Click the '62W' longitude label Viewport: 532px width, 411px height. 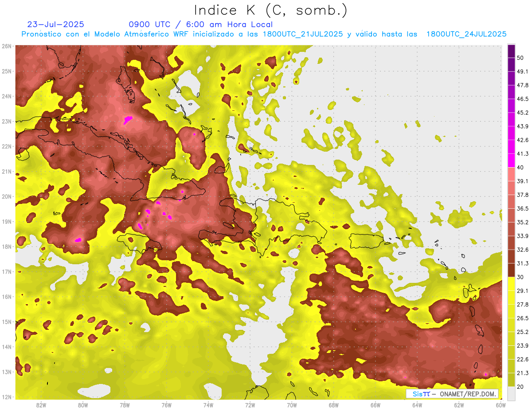point(459,405)
